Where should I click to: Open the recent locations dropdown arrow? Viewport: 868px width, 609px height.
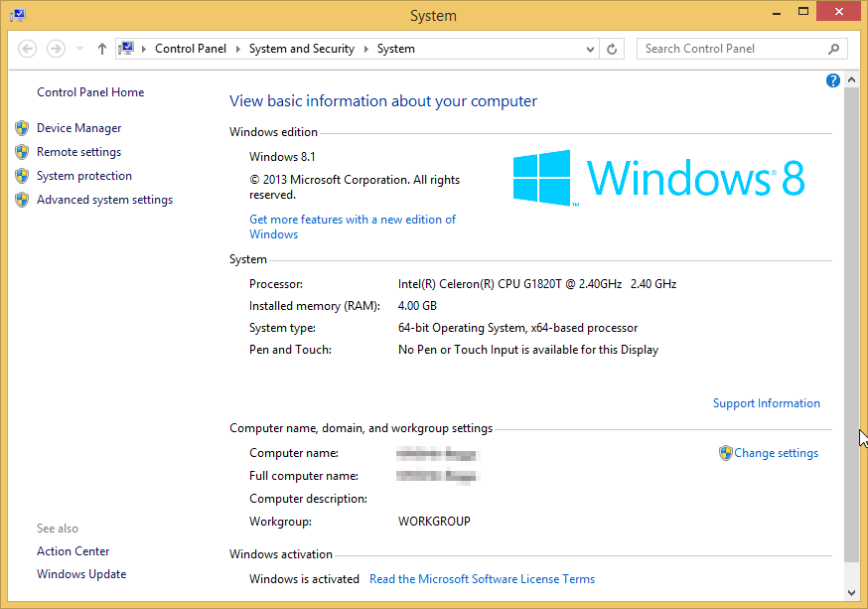79,49
